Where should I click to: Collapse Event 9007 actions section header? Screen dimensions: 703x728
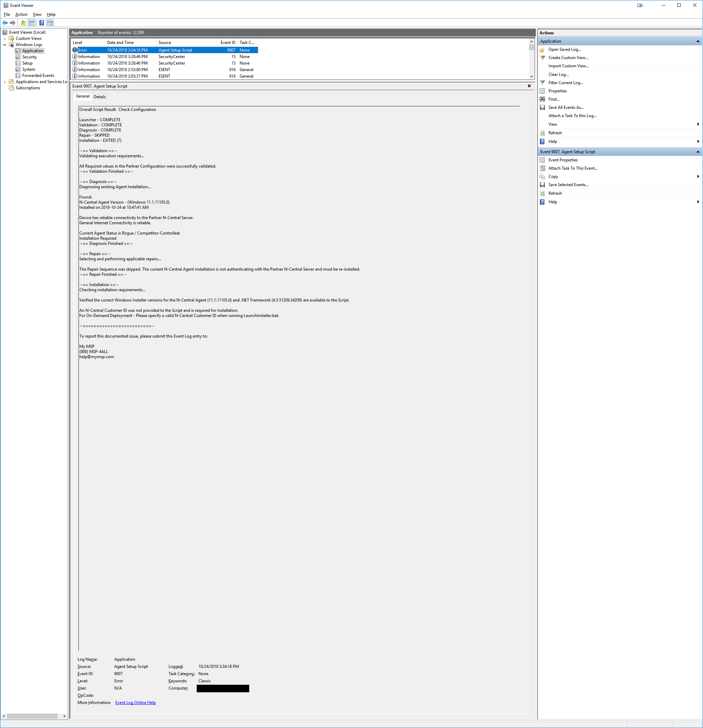click(698, 152)
